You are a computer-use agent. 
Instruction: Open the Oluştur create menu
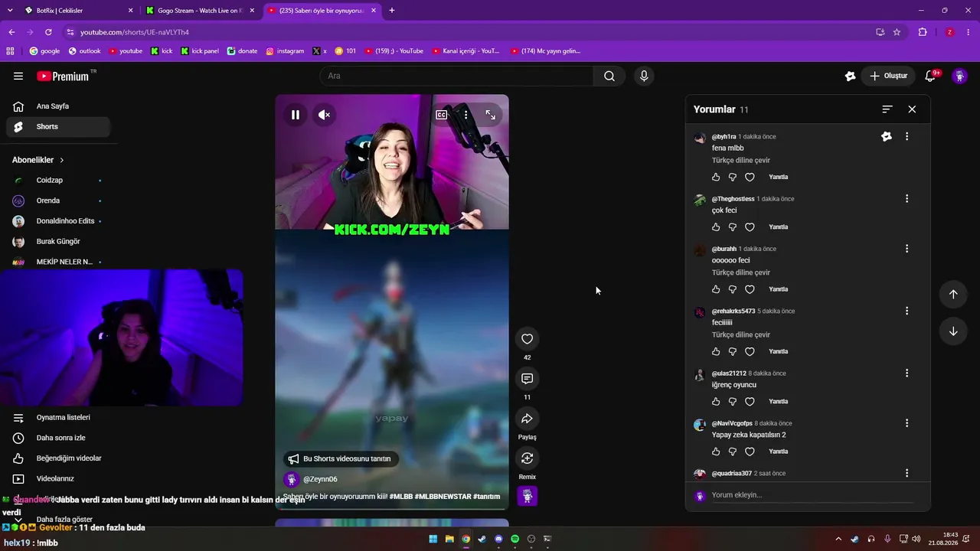click(888, 76)
